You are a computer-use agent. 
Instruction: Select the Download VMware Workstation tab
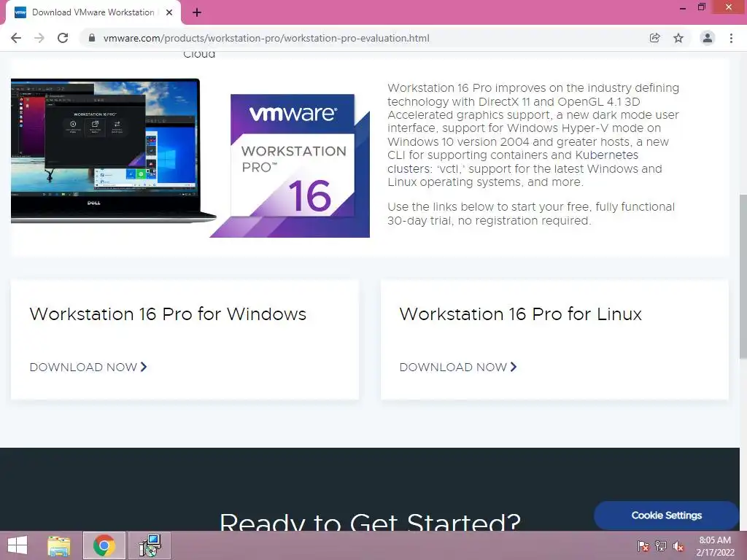coord(93,12)
